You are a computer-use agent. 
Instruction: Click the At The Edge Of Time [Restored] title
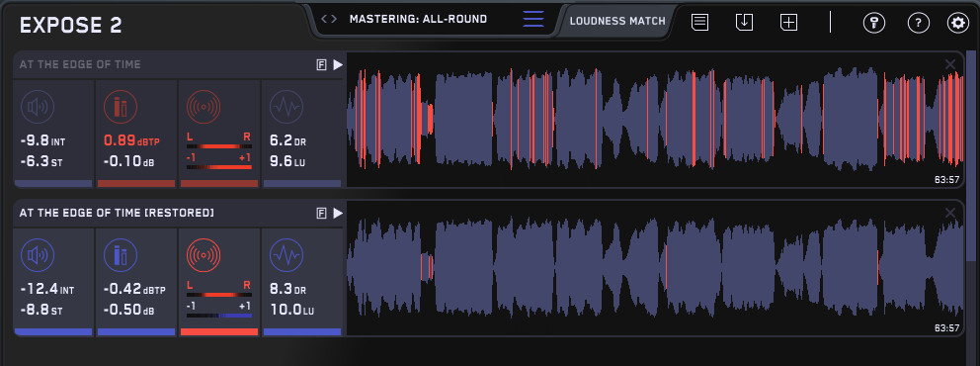pos(117,214)
